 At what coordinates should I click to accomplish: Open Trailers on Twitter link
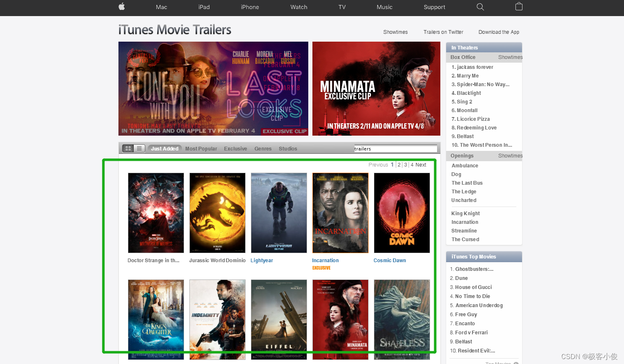click(x=443, y=32)
